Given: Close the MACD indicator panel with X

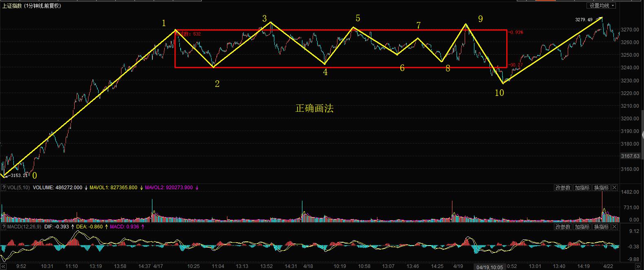Looking at the screenshot, I should [615, 227].
